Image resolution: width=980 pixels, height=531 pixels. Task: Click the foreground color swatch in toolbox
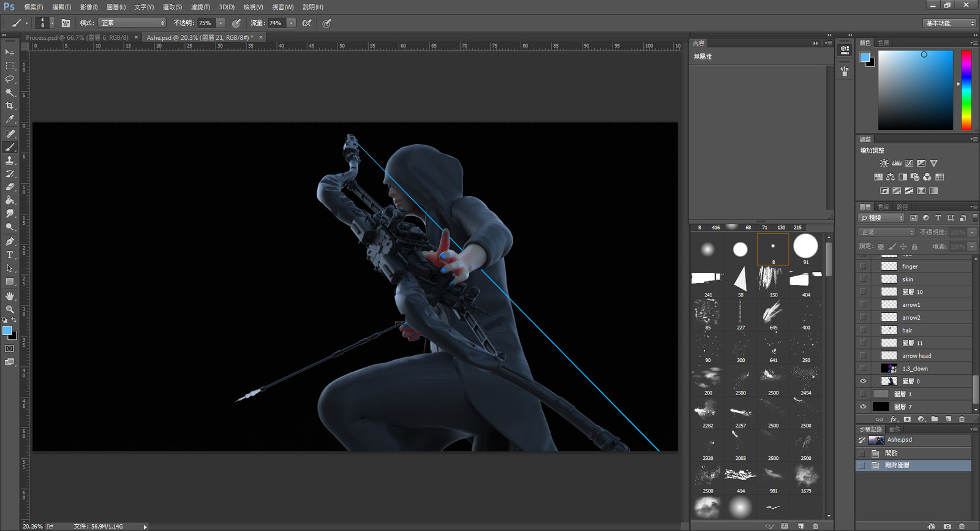pos(7,331)
